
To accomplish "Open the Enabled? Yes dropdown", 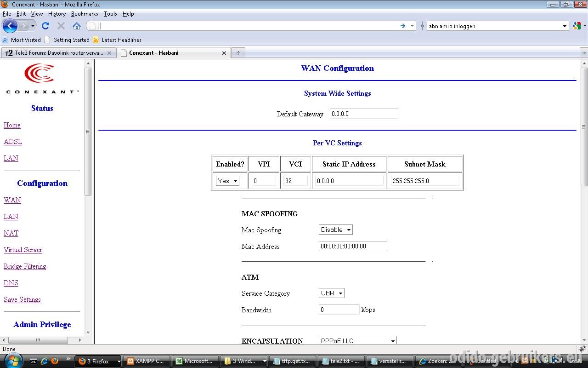I will tap(227, 181).
